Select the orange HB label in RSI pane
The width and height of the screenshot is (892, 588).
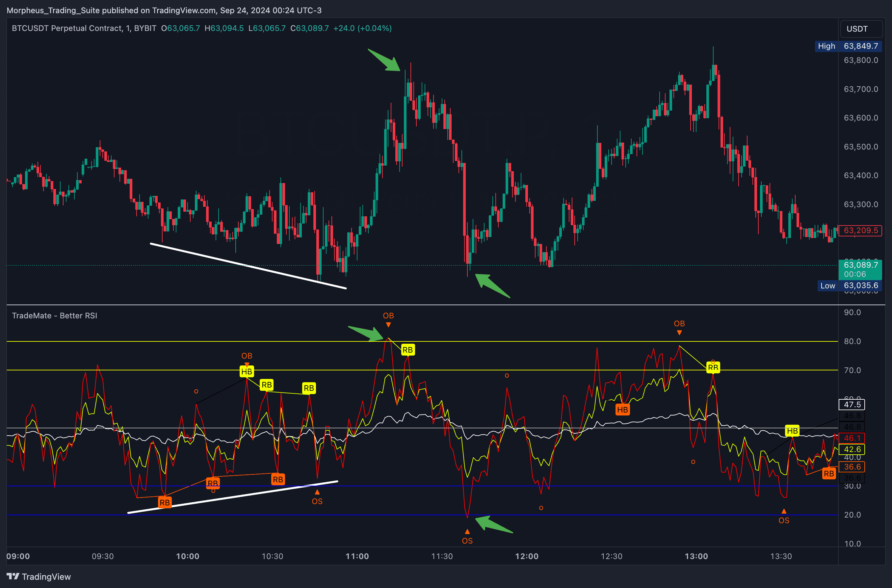click(x=622, y=410)
